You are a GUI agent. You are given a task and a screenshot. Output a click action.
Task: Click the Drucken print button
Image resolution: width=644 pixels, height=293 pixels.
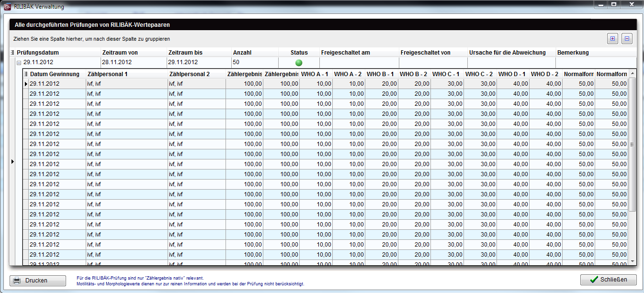38,280
